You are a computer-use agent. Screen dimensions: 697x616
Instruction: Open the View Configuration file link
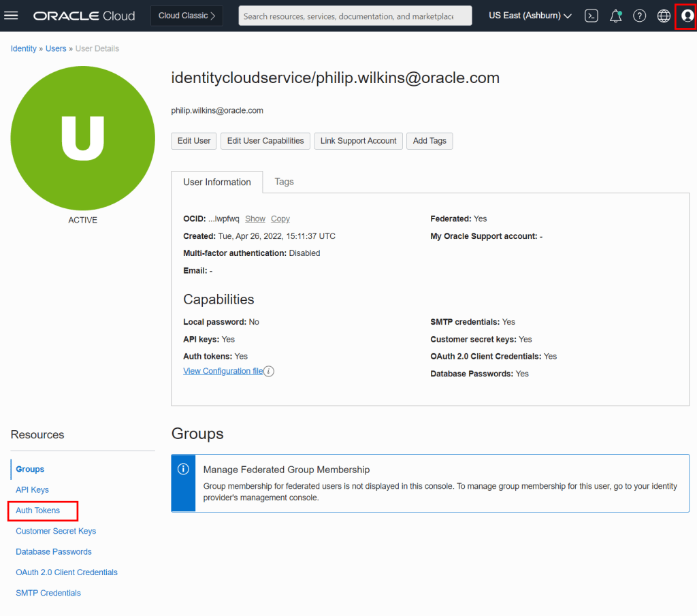click(x=223, y=371)
